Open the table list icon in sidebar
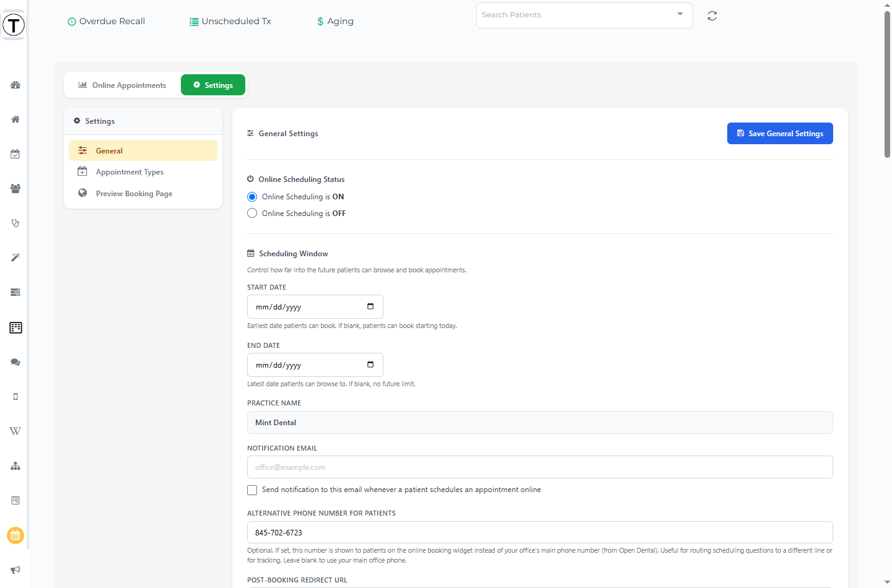Screen dimensions: 892x588 tap(15, 327)
